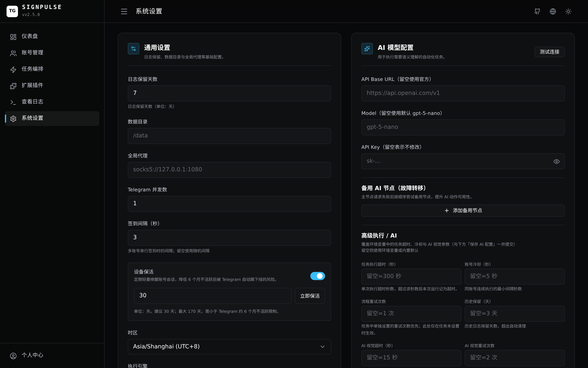
Task: Click the 全局代理 socks5 field
Action: coord(229,170)
